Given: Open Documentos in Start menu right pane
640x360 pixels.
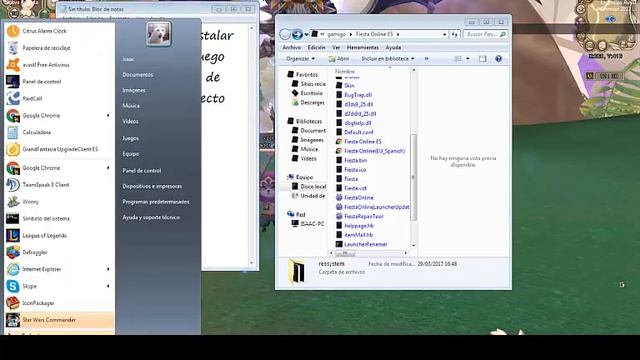Looking at the screenshot, I should 138,75.
